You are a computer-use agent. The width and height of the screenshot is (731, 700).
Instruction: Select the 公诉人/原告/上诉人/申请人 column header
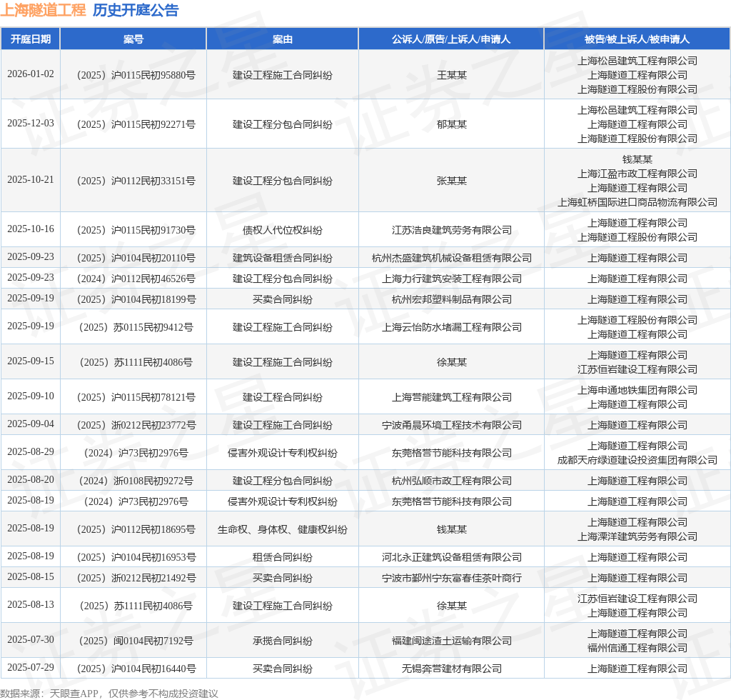(x=451, y=39)
